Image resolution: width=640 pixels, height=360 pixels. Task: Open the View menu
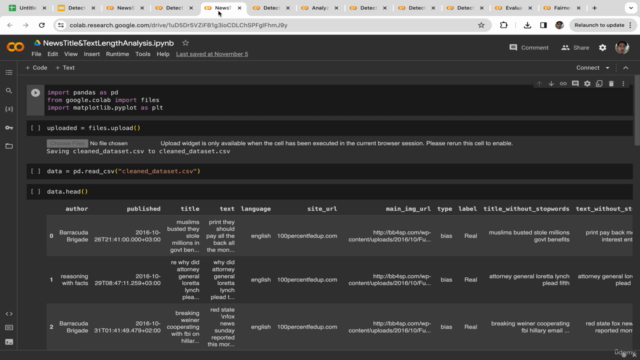[x=71, y=54]
